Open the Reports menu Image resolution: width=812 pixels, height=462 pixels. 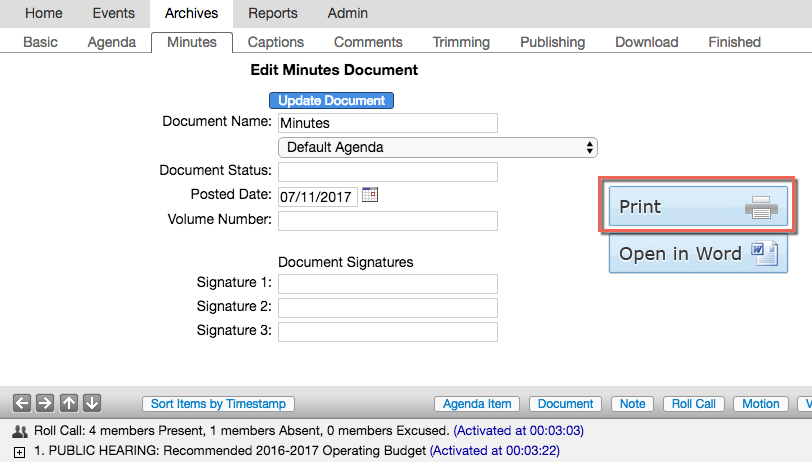(x=273, y=13)
